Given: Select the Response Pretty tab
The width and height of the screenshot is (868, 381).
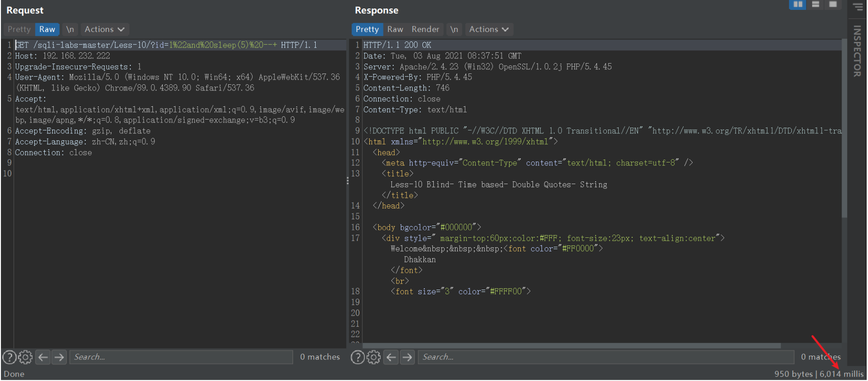Looking at the screenshot, I should pyautogui.click(x=367, y=29).
